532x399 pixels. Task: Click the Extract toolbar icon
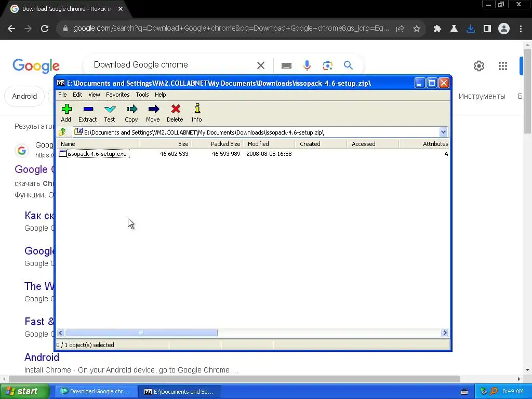point(87,113)
